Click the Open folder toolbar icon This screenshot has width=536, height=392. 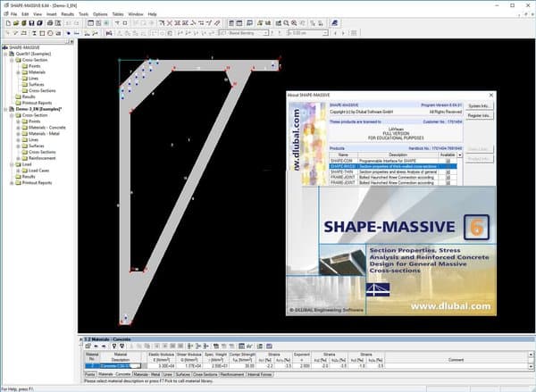pyautogui.click(x=16, y=23)
